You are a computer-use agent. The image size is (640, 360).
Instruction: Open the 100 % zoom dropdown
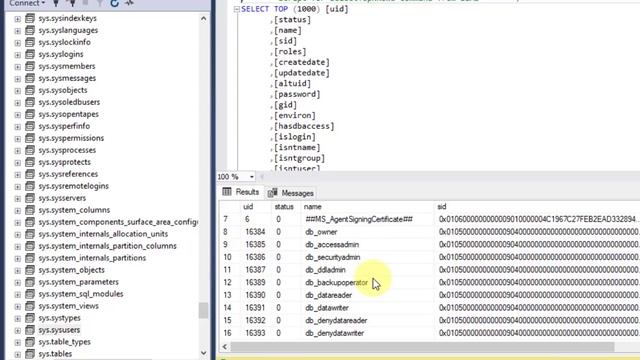point(251,177)
